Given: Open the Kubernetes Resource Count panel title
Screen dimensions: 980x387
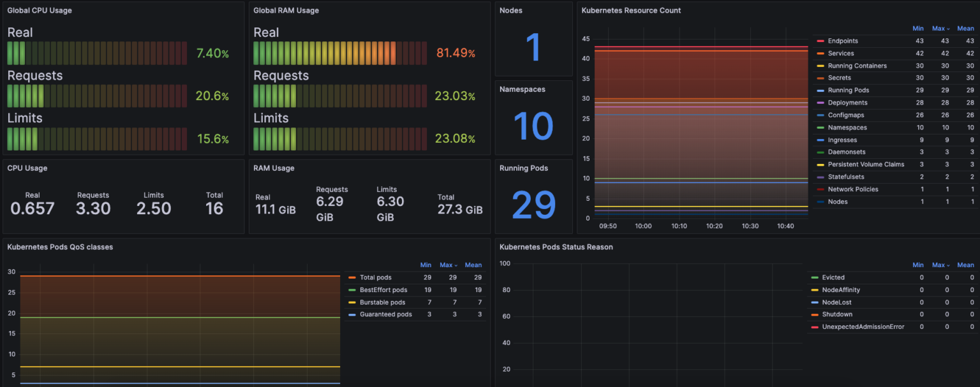Looking at the screenshot, I should click(x=631, y=11).
